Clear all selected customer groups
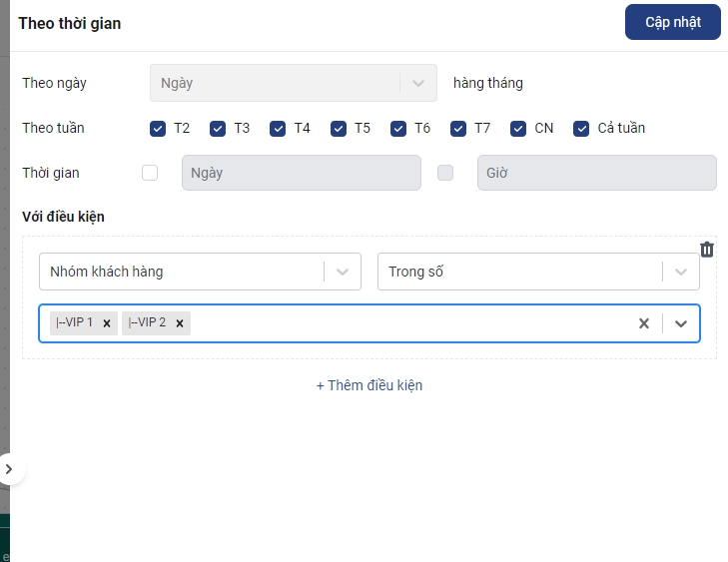The height and width of the screenshot is (562, 728). pyautogui.click(x=644, y=323)
